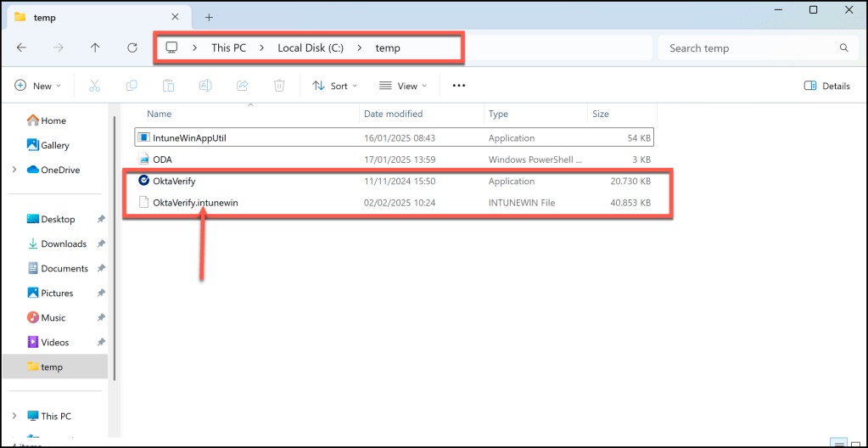The height and width of the screenshot is (448, 868).
Task: Click the Rename icon in toolbar
Action: click(205, 86)
